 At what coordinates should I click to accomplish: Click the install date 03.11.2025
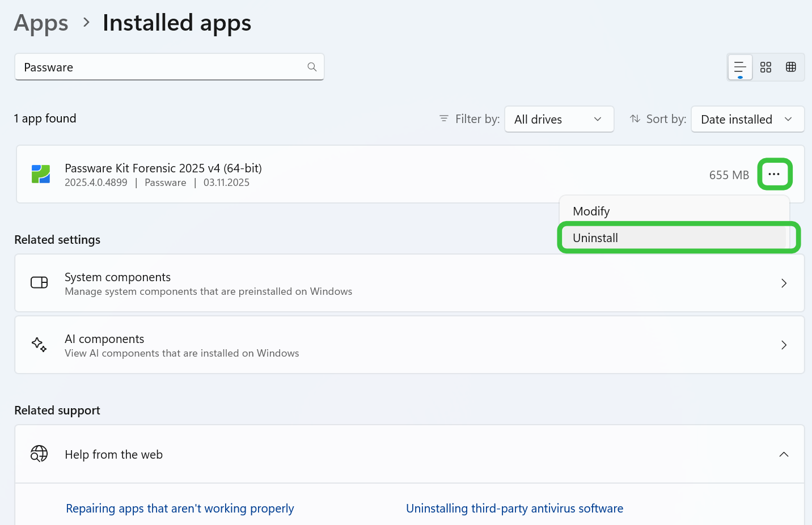click(x=226, y=183)
